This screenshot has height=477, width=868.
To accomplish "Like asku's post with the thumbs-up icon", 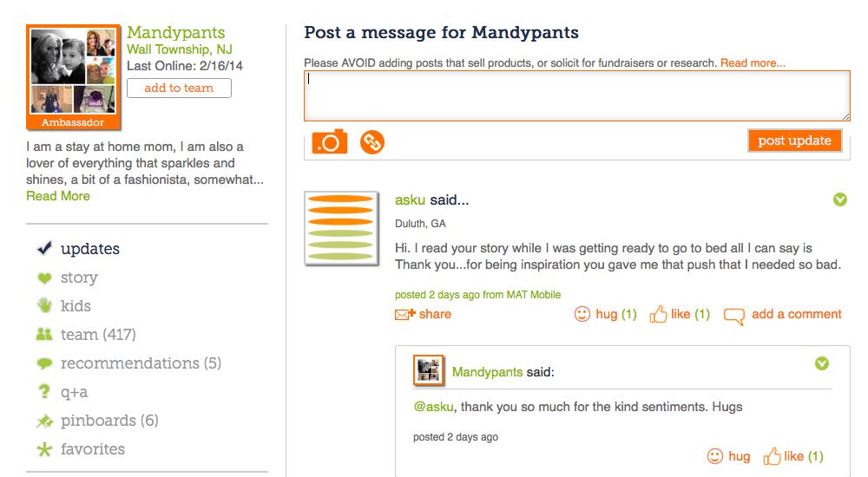I will [x=658, y=314].
